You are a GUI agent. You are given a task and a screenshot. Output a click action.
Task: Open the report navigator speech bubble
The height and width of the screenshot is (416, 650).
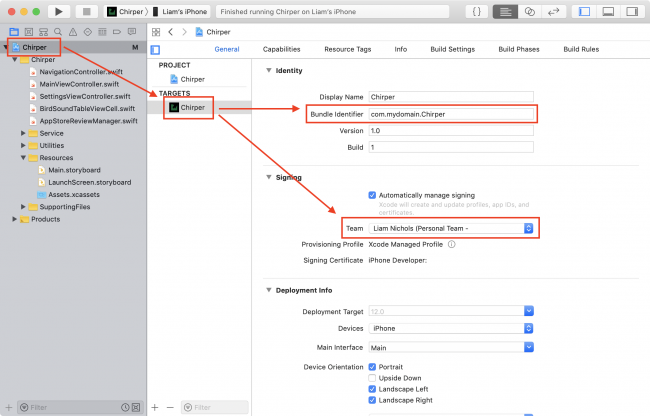pos(132,32)
